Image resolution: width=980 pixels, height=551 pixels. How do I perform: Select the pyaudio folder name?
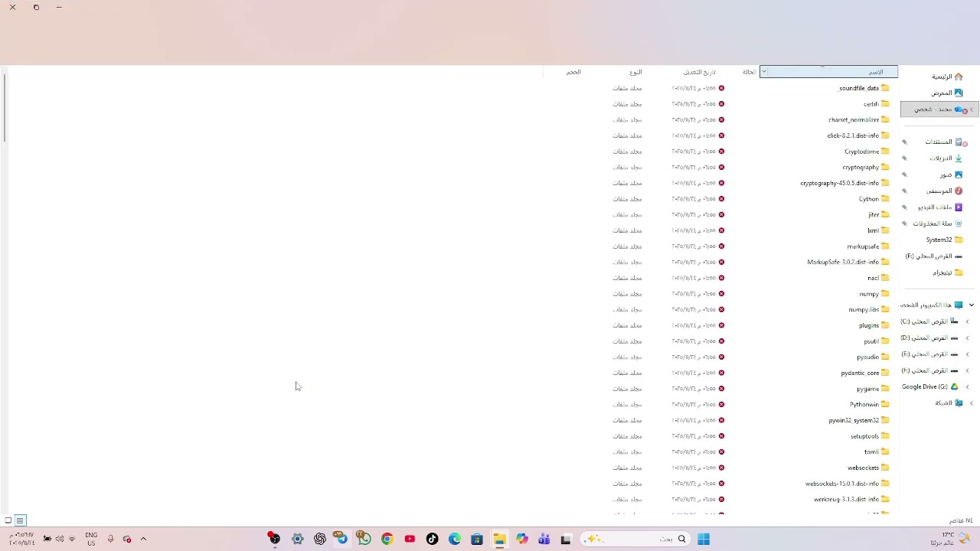pos(867,357)
